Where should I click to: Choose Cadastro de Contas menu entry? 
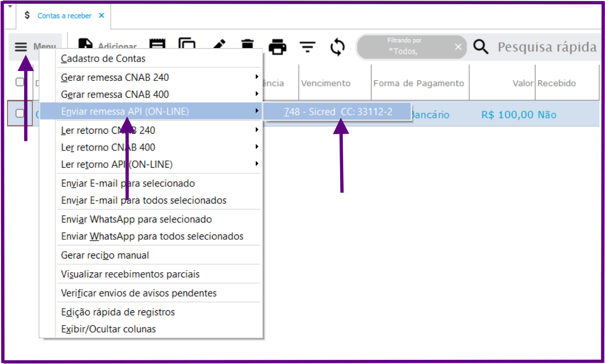pyautogui.click(x=103, y=58)
